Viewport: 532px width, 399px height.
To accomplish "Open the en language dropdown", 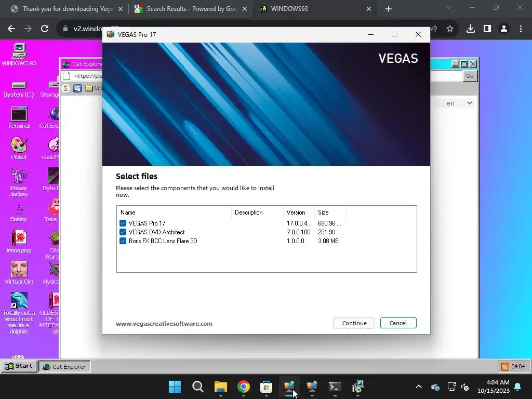I will pyautogui.click(x=459, y=103).
